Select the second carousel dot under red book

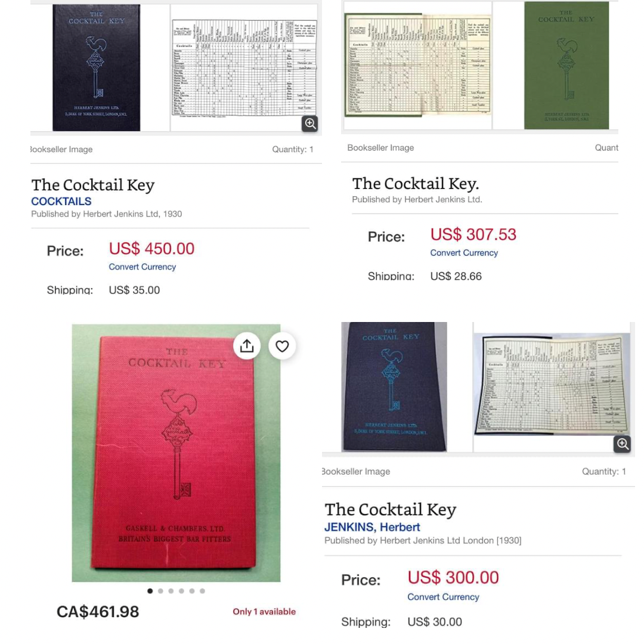point(160,591)
